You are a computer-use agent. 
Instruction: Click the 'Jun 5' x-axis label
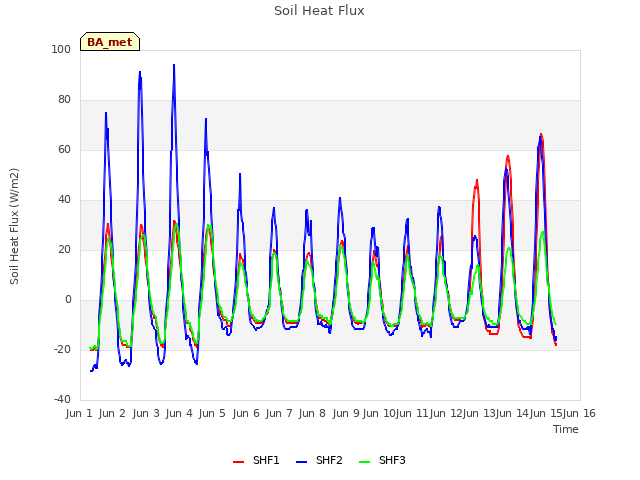pyautogui.click(x=212, y=413)
